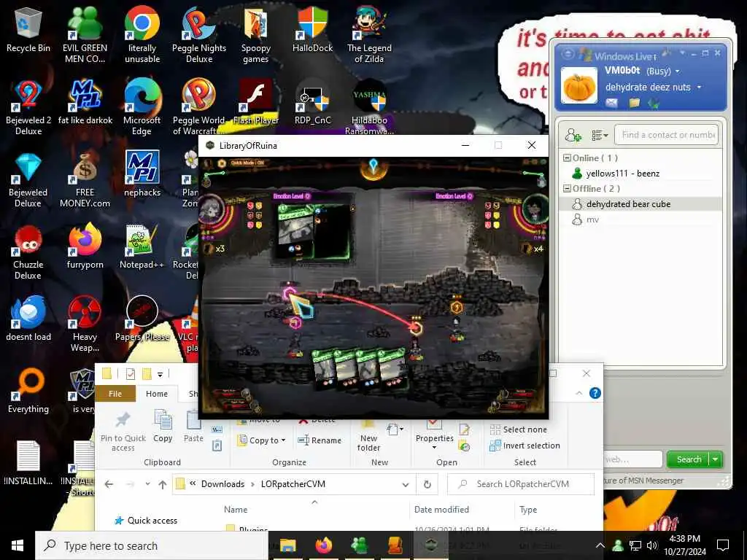747x560 pixels.
Task: Open the File Explorer taskbar icon
Action: coord(287,545)
